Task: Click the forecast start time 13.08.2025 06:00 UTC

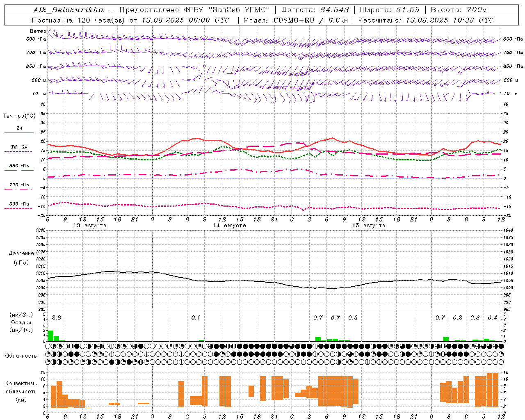Action: click(x=185, y=20)
